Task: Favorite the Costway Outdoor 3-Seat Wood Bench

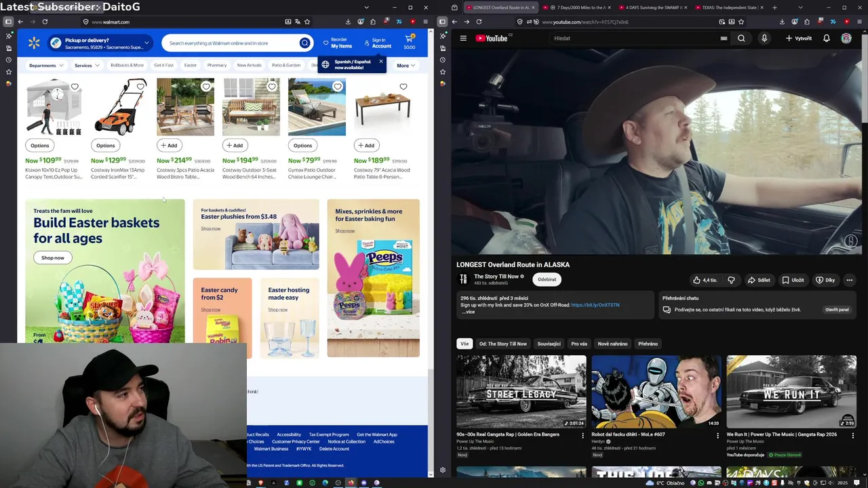Action: (272, 87)
